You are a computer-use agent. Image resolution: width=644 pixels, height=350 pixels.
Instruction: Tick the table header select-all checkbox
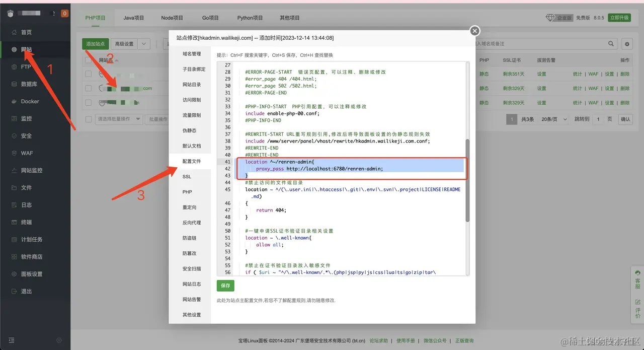(x=89, y=60)
